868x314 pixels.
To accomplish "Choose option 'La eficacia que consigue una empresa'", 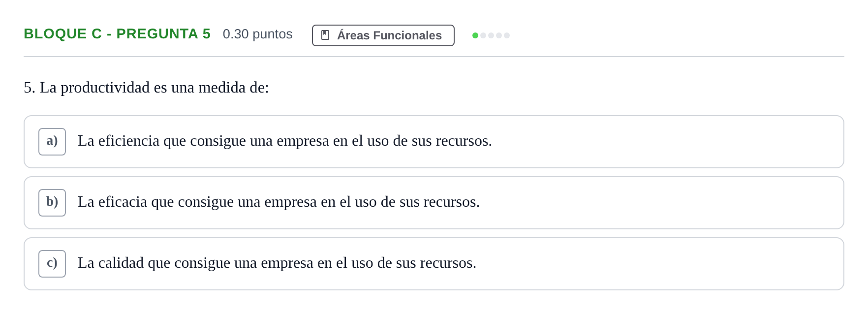I will (x=434, y=203).
